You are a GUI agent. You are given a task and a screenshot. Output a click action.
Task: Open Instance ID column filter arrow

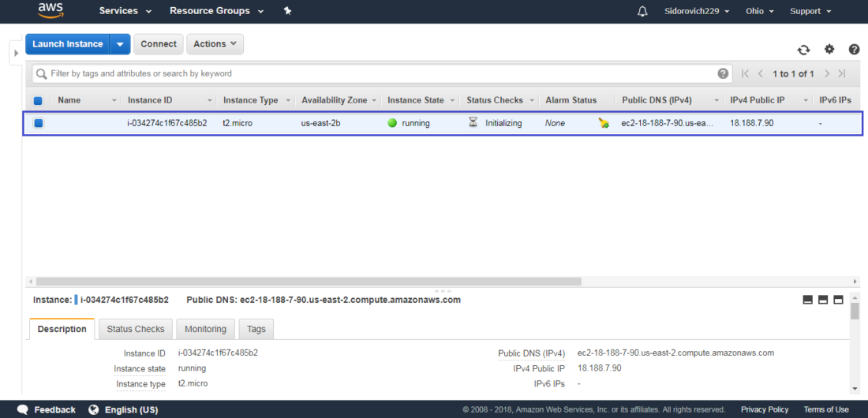210,101
